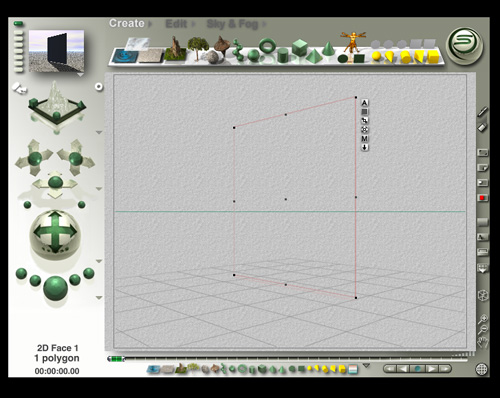Screen dimensions: 500x398
Task: Select the hand pan tool
Action: pos(482,342)
